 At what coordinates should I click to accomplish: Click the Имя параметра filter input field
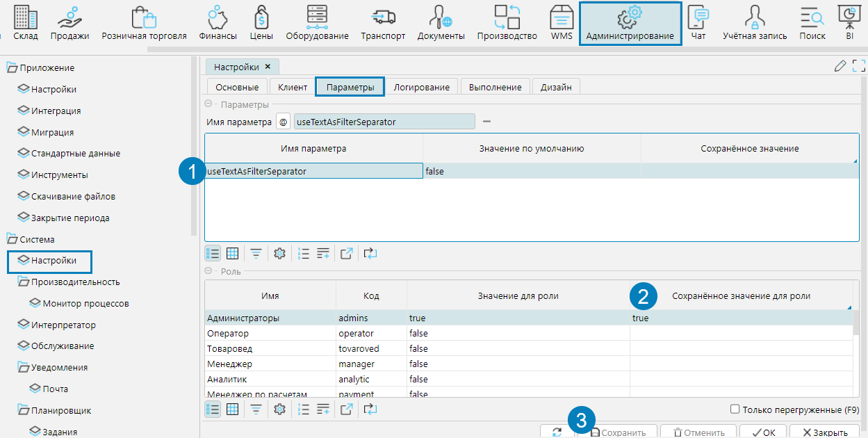pyautogui.click(x=384, y=122)
